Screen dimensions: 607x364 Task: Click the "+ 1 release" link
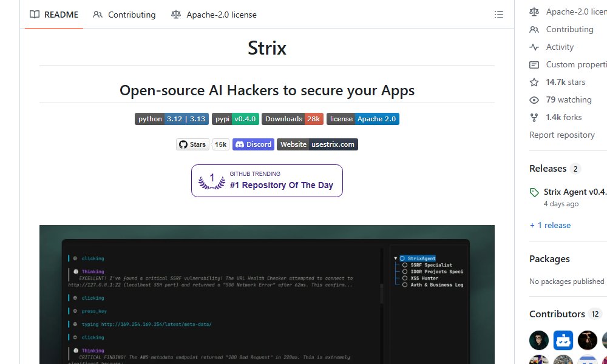550,225
